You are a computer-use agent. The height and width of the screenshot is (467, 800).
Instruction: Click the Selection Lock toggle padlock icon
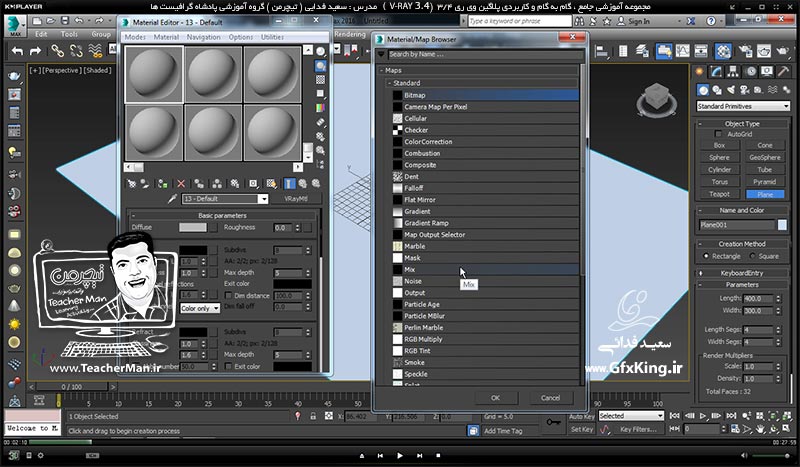313,416
